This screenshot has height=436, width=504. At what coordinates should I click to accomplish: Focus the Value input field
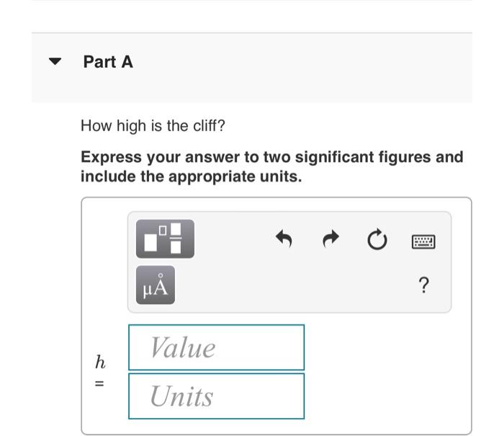(x=216, y=347)
